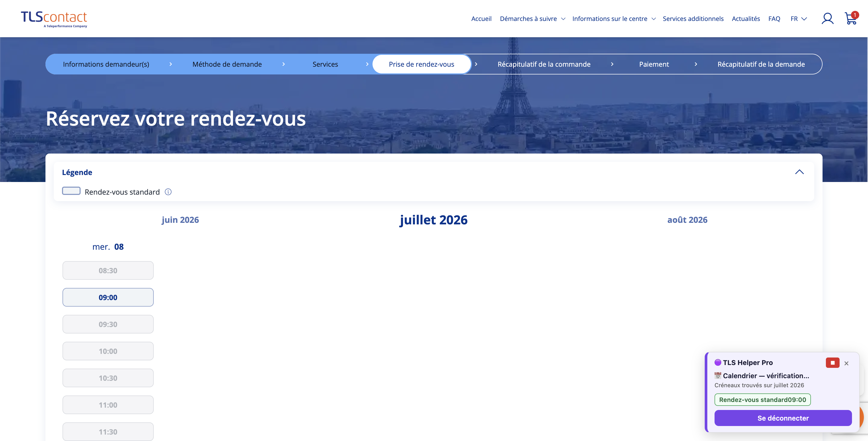Screen dimensions: 868x441
Task: Open the user account icon
Action: pos(827,19)
